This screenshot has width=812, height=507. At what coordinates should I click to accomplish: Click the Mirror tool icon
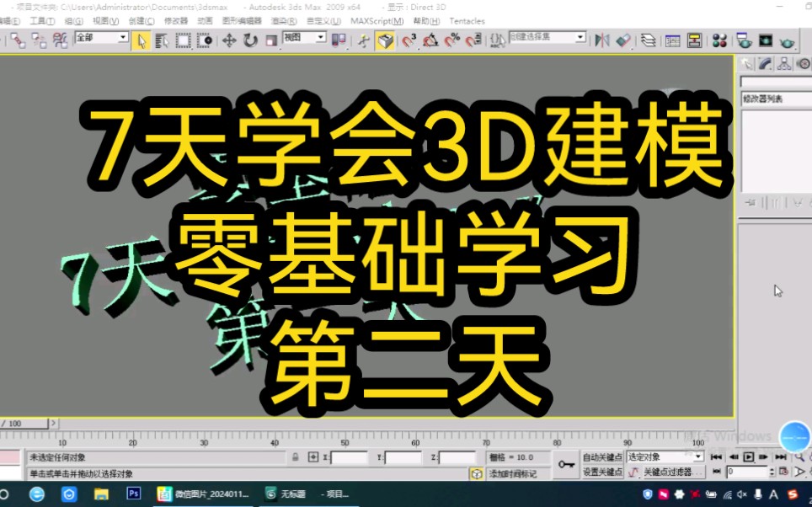pyautogui.click(x=604, y=39)
